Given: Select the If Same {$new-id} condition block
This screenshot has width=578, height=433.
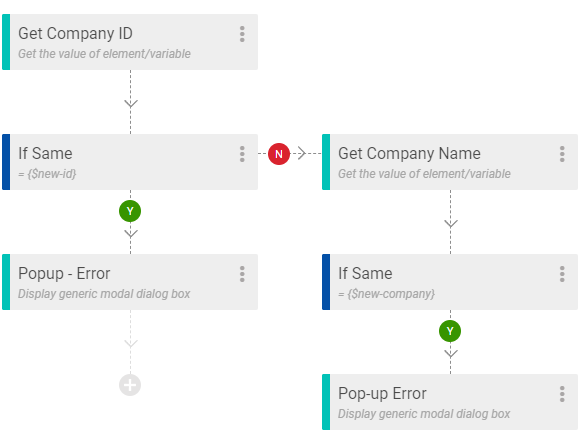Looking at the screenshot, I should pyautogui.click(x=130, y=162).
